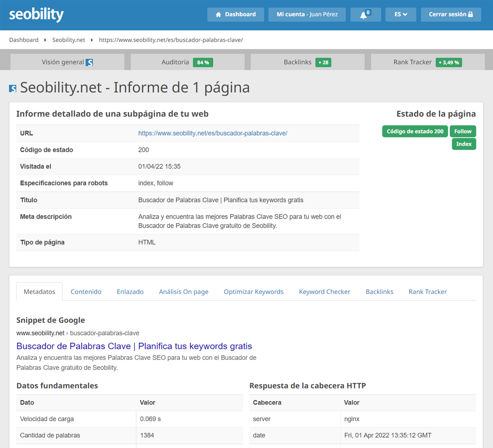
Task: Switch to the Enlazado tab
Action: point(130,292)
